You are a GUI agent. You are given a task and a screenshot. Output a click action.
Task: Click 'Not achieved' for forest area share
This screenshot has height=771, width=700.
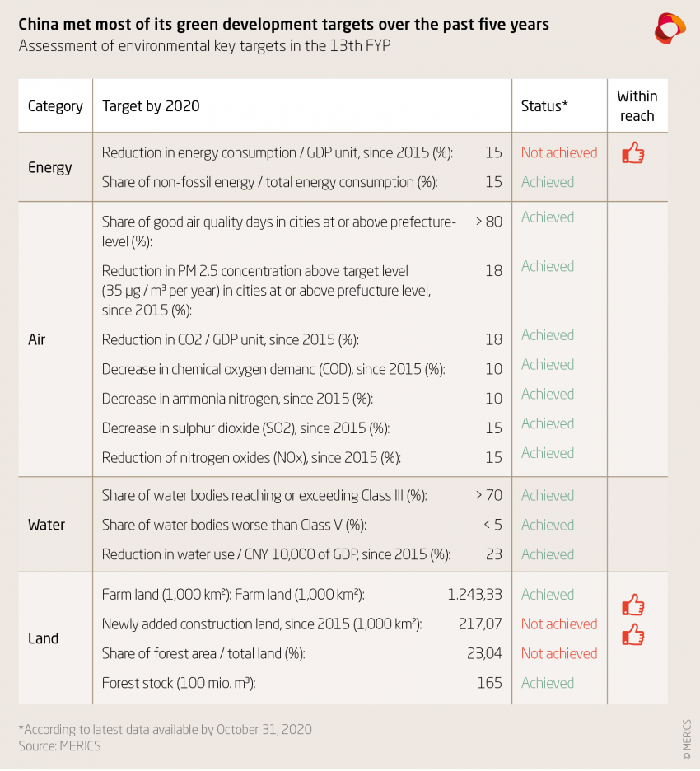point(559,653)
